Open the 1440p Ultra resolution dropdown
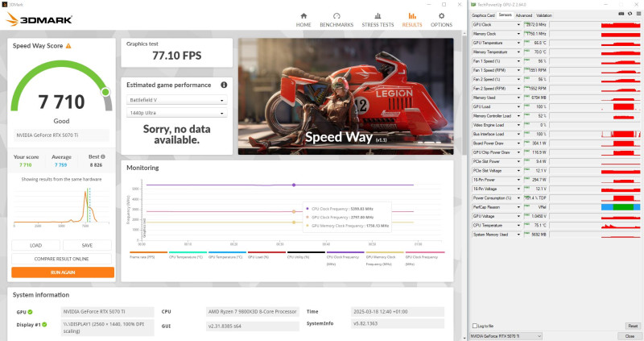The image size is (644, 341). pyautogui.click(x=176, y=113)
